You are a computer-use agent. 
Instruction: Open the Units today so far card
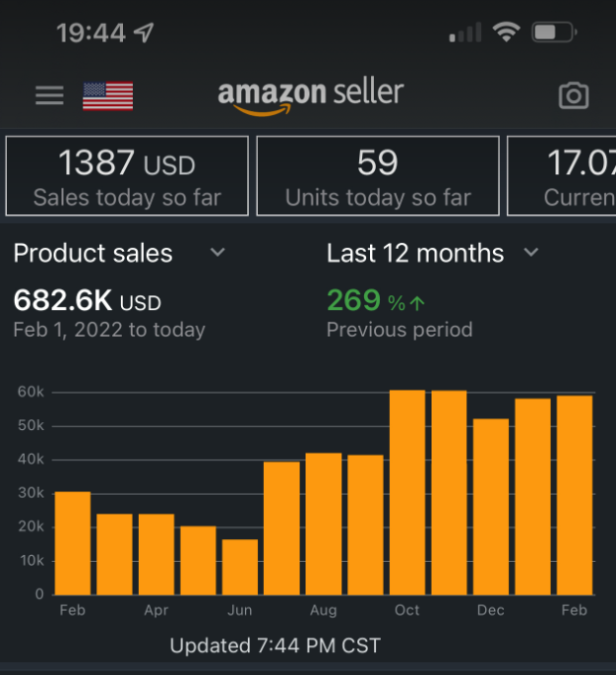pyautogui.click(x=378, y=176)
